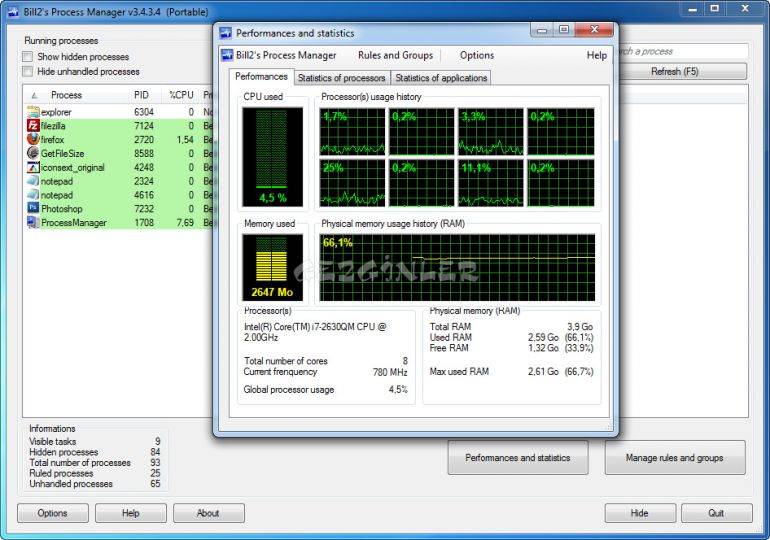Image resolution: width=770 pixels, height=540 pixels.
Task: Click the processor graph showing 11,1%
Action: (x=491, y=183)
